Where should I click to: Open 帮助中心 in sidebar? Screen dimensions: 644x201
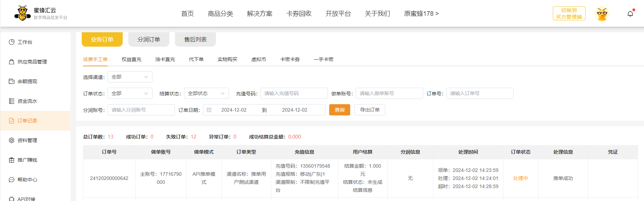(x=27, y=180)
